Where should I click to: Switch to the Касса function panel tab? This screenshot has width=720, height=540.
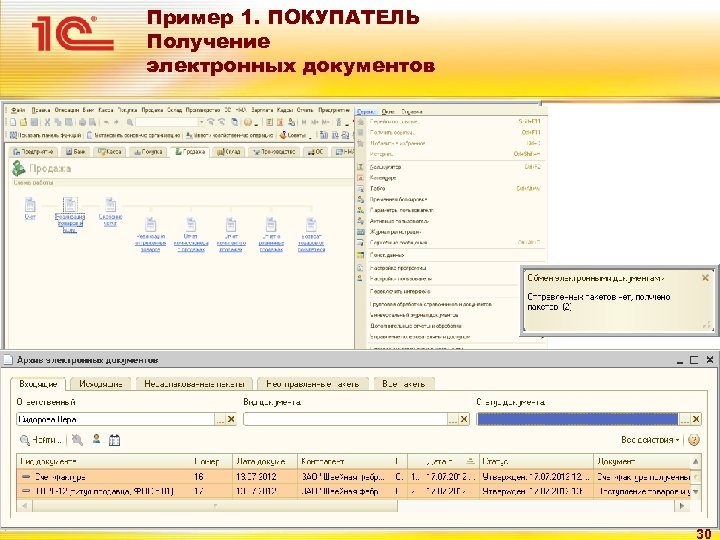coord(110,152)
